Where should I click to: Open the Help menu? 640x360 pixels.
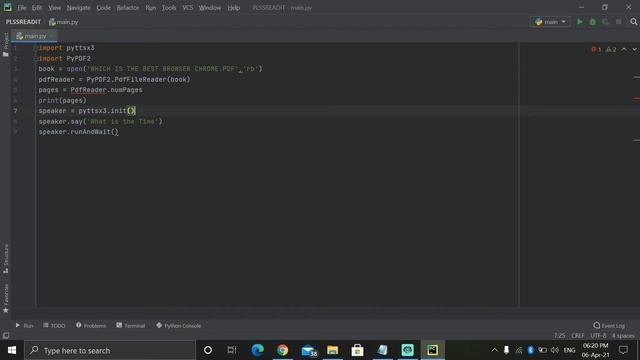233,8
